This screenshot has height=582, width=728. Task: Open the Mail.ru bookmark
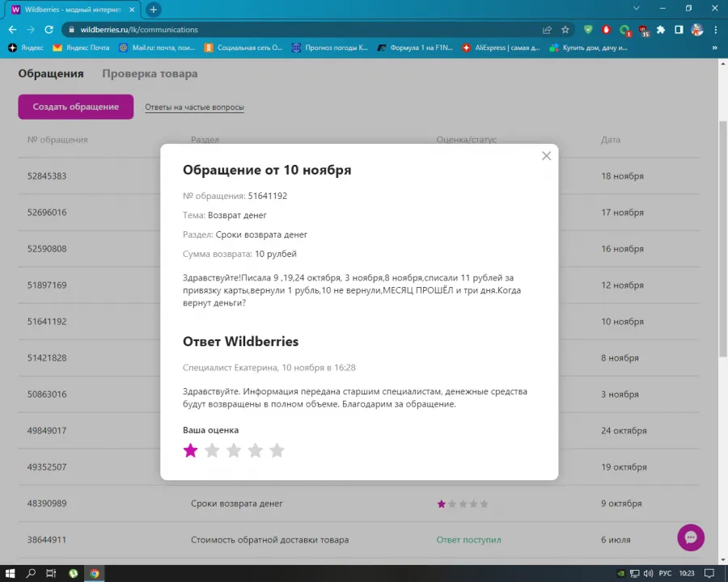point(157,48)
